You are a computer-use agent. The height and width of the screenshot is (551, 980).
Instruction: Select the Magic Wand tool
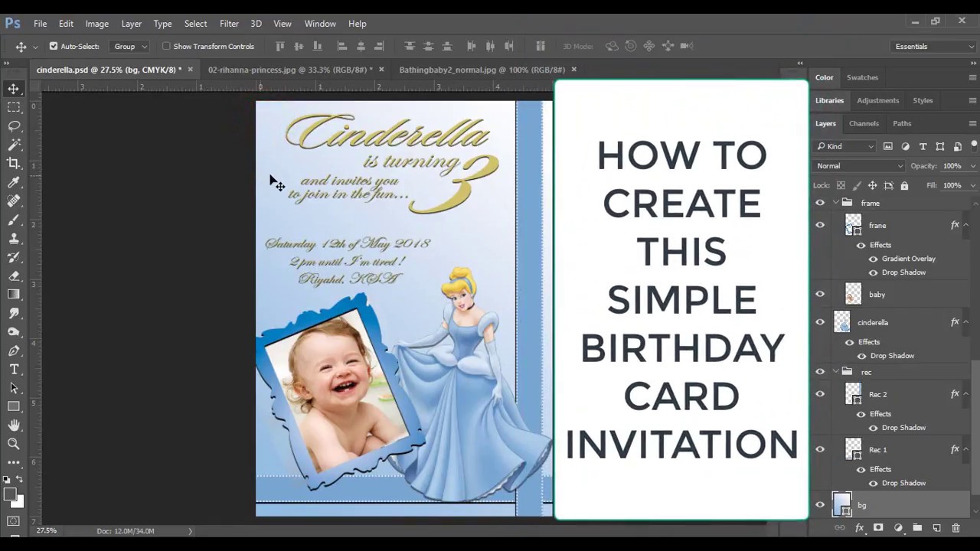coord(14,145)
